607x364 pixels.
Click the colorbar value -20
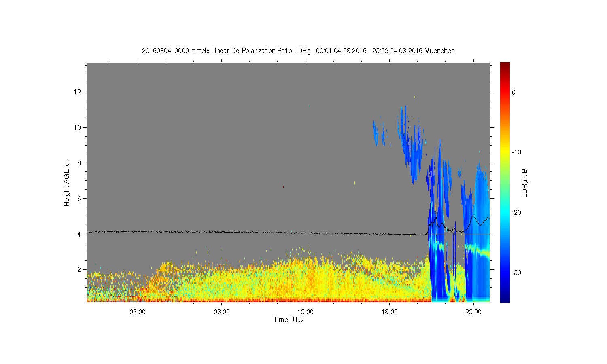(x=516, y=212)
